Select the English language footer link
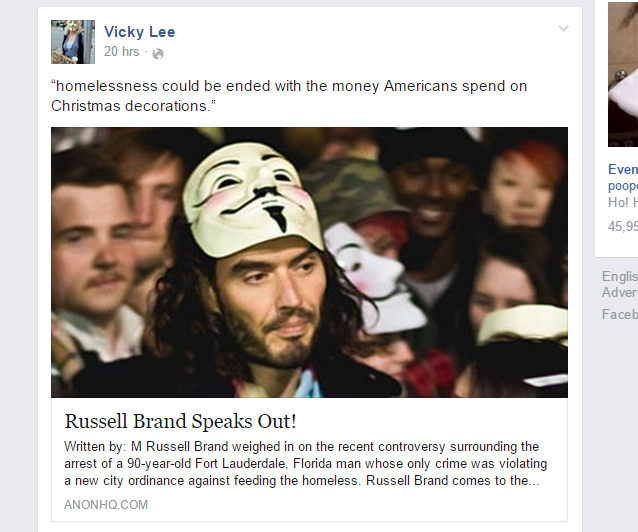Screen dimensions: 638x532 pyautogui.click(x=620, y=276)
